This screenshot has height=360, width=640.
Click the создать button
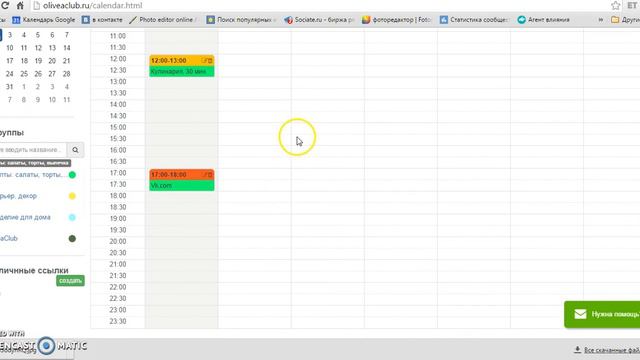pos(70,280)
